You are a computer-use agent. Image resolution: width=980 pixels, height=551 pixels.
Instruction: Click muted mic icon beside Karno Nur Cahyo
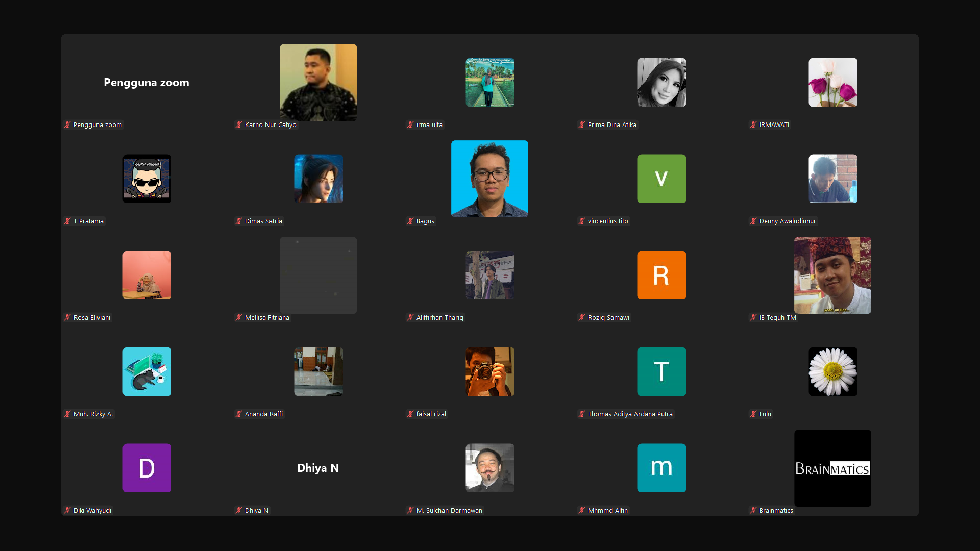(x=239, y=124)
